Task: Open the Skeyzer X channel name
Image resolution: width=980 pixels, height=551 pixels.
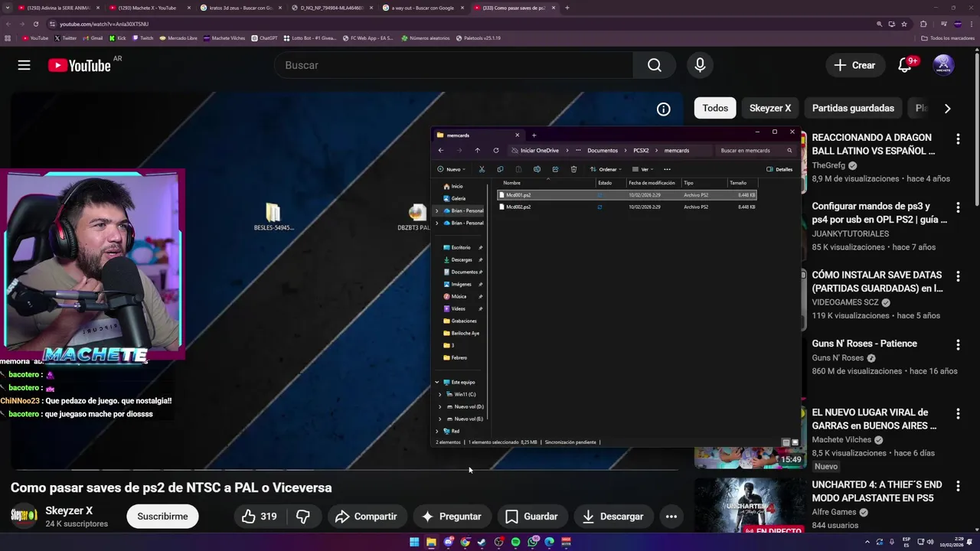Action: click(x=69, y=511)
